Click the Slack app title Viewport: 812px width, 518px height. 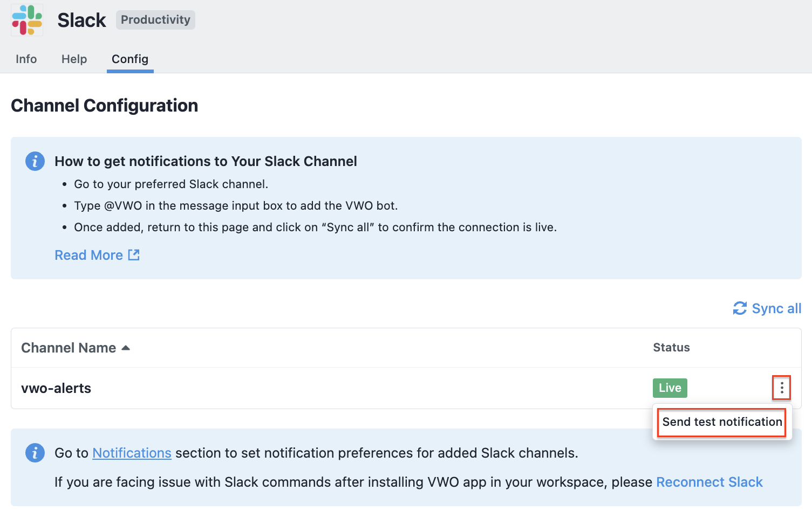click(x=82, y=20)
